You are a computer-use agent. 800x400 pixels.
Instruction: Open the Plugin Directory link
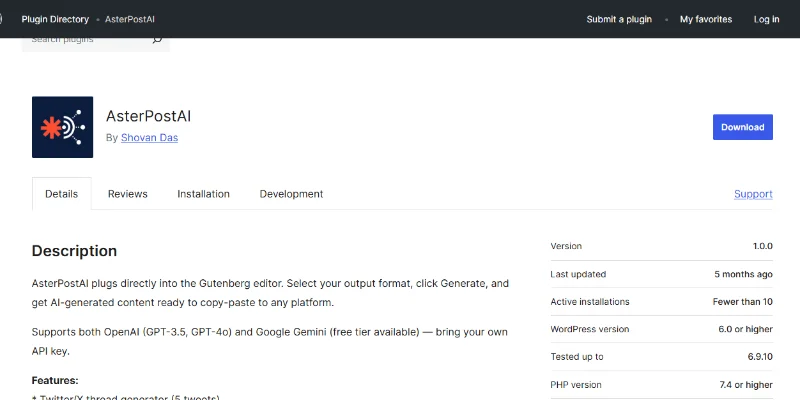coord(55,19)
